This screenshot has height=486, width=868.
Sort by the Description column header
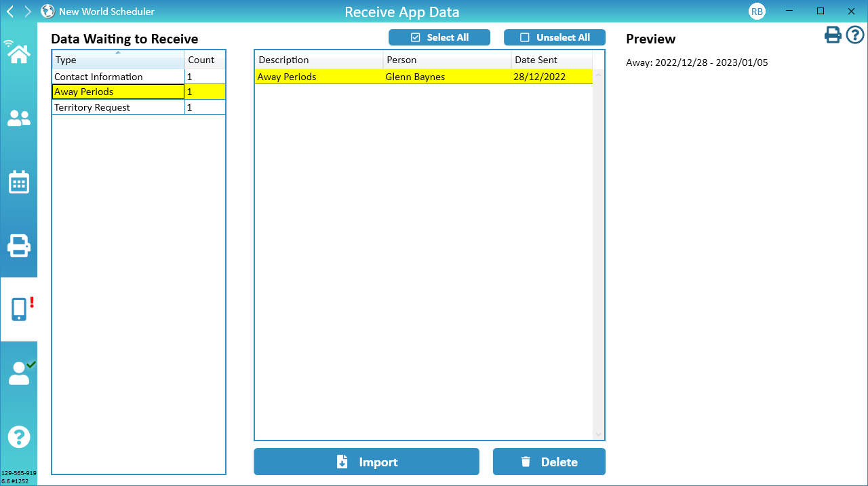[319, 60]
